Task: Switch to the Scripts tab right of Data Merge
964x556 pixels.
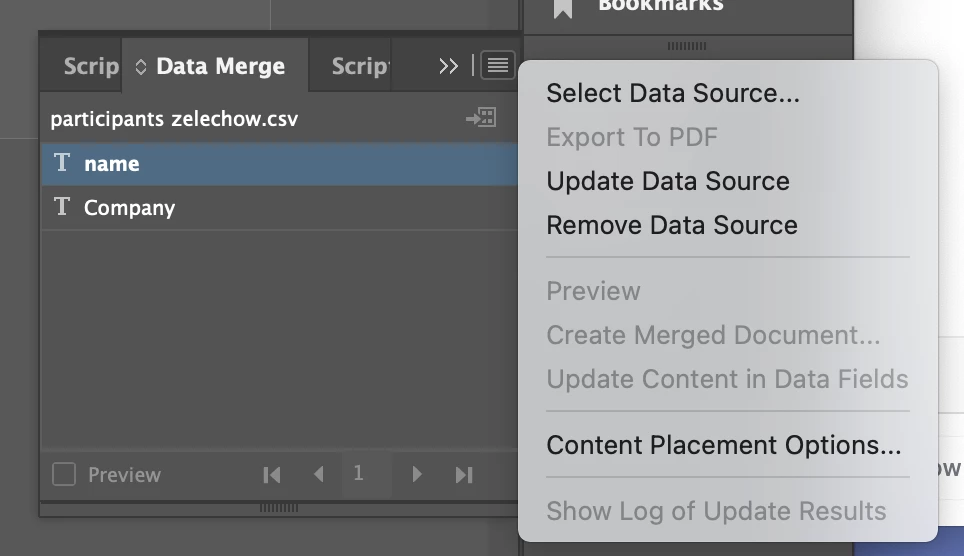Action: pyautogui.click(x=360, y=66)
